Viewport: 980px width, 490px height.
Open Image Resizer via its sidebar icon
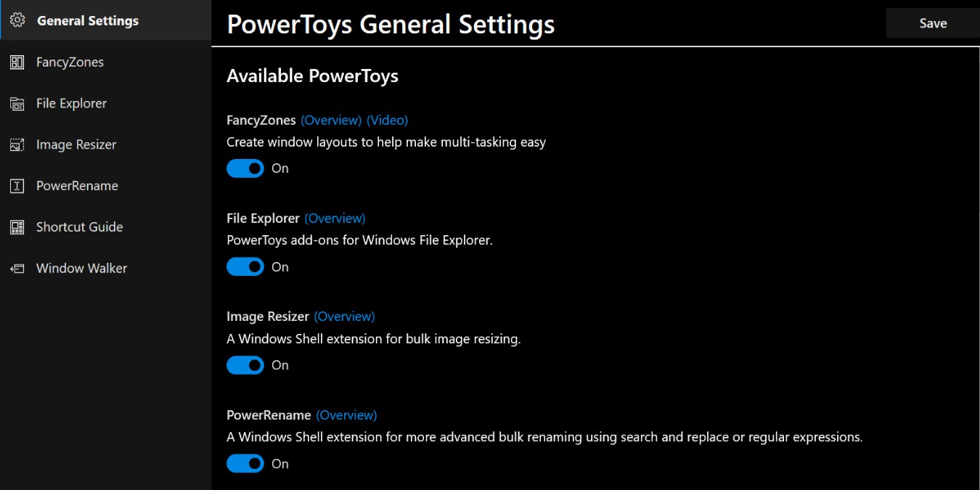tap(17, 144)
